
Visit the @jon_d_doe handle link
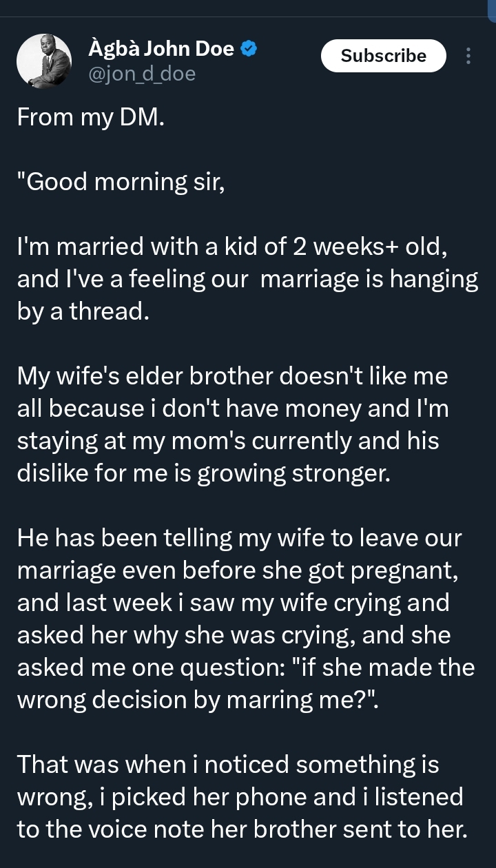click(x=142, y=74)
